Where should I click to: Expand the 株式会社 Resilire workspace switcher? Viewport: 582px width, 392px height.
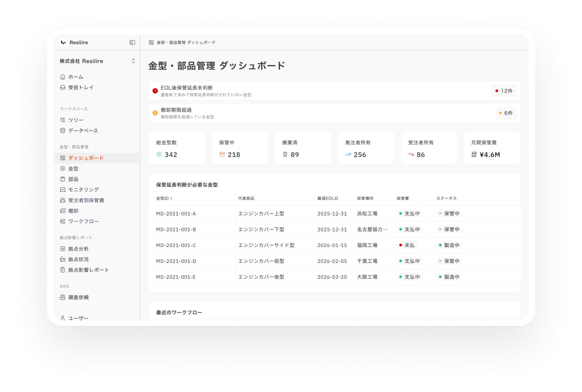tap(133, 61)
